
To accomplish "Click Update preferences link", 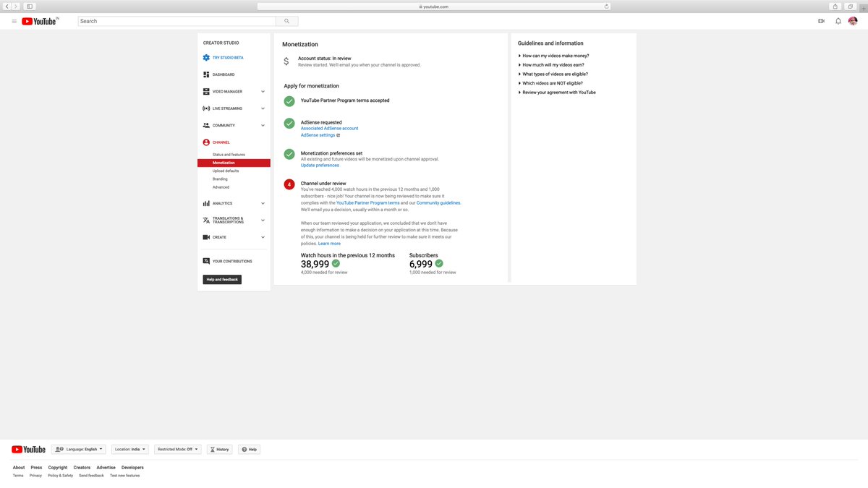I will click(320, 166).
